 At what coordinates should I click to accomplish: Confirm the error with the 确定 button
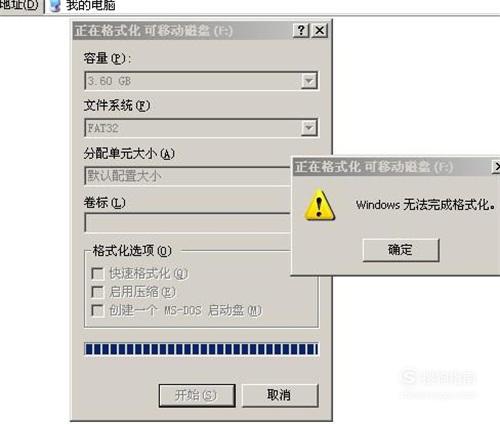pyautogui.click(x=401, y=250)
